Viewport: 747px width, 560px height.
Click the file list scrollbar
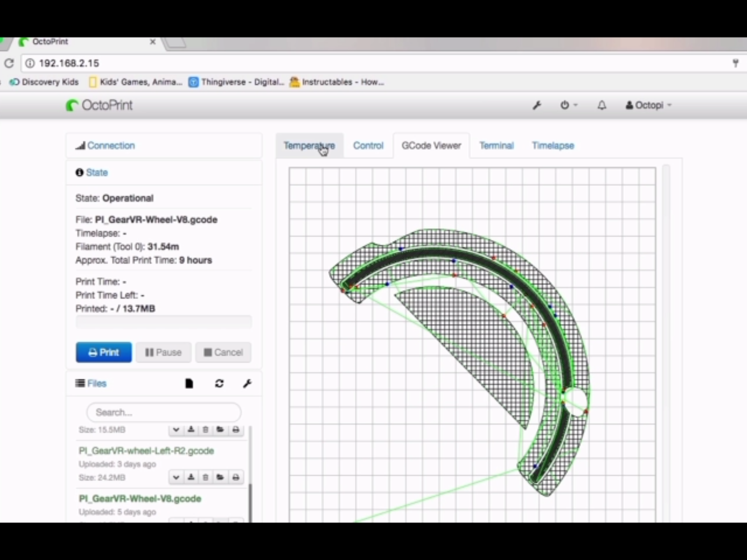[250, 502]
